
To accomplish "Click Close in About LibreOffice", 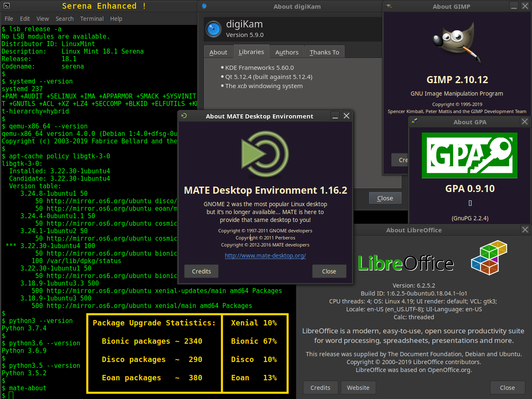I will (507, 387).
